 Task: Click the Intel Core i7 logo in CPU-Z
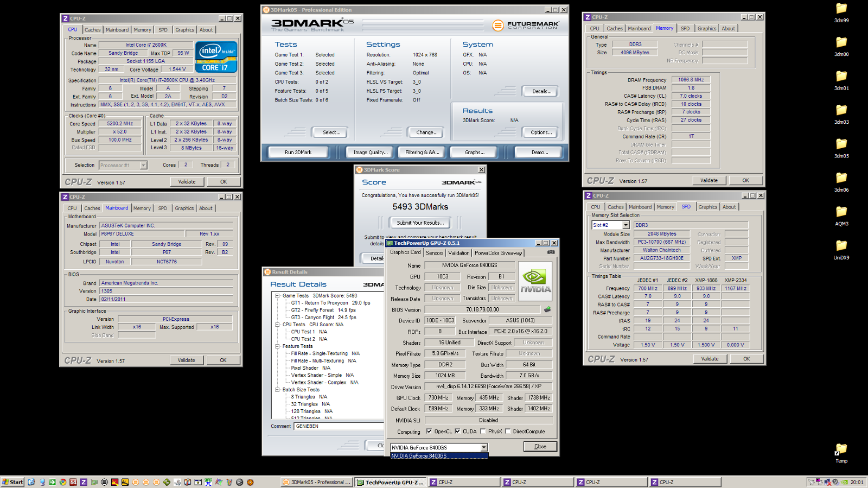(216, 57)
